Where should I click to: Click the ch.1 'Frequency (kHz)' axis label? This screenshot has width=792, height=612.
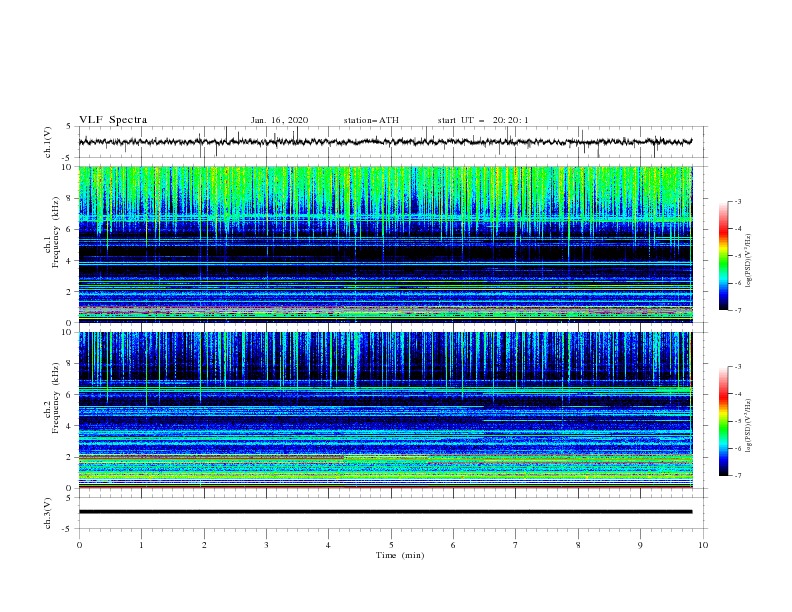56,232
